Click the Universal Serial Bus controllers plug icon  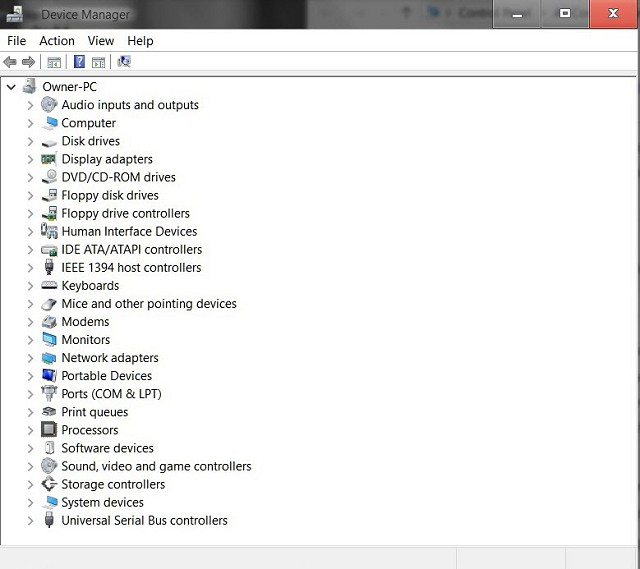click(49, 520)
